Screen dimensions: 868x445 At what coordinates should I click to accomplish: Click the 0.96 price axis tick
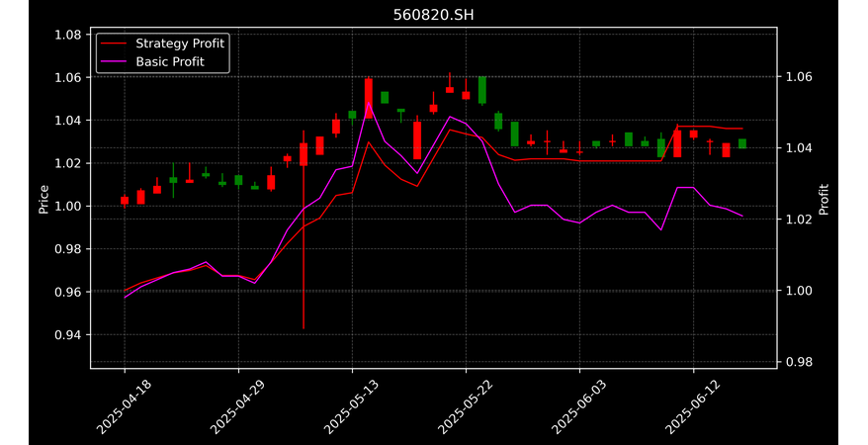tap(68, 292)
